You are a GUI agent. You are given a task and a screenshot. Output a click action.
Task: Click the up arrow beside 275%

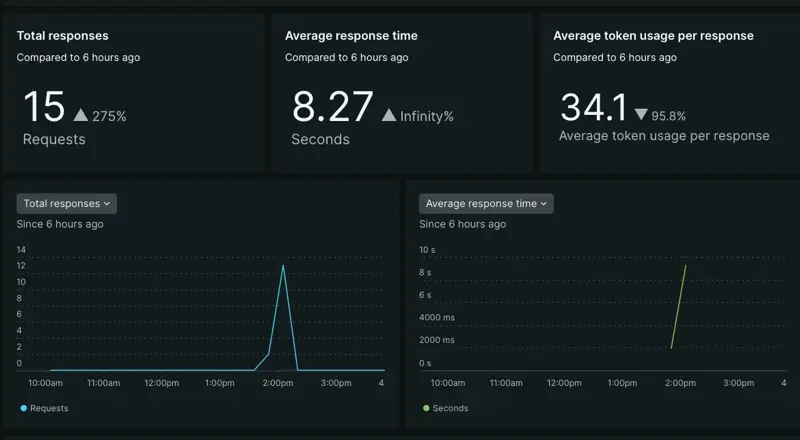click(80, 116)
